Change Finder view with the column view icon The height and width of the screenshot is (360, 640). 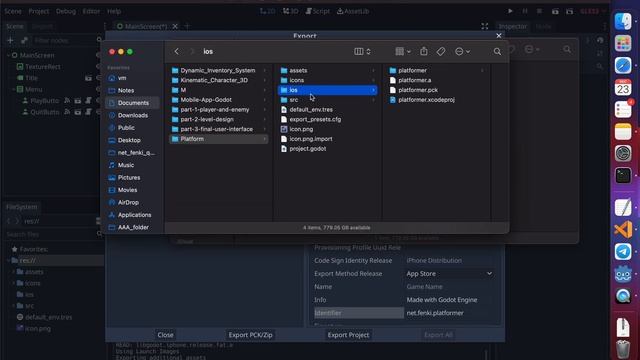pos(362,51)
